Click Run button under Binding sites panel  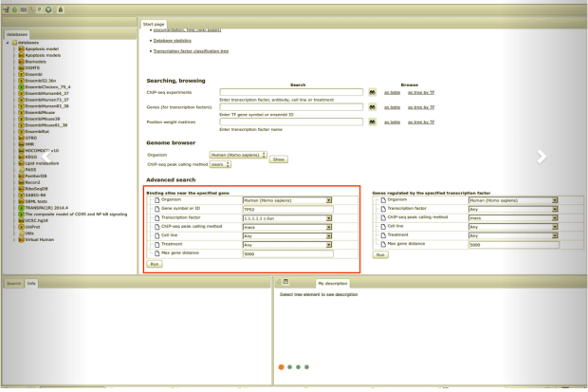pyautogui.click(x=153, y=263)
